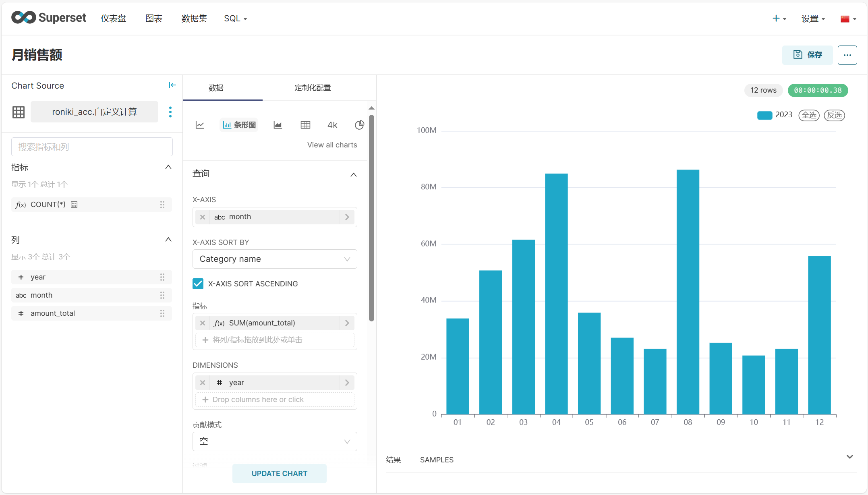Collapse the Chart Source panel arrow icon

click(x=172, y=85)
